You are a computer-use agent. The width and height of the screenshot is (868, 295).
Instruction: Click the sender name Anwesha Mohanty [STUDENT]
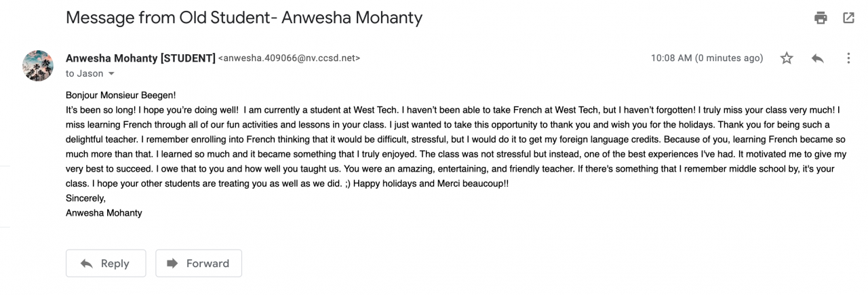(140, 58)
